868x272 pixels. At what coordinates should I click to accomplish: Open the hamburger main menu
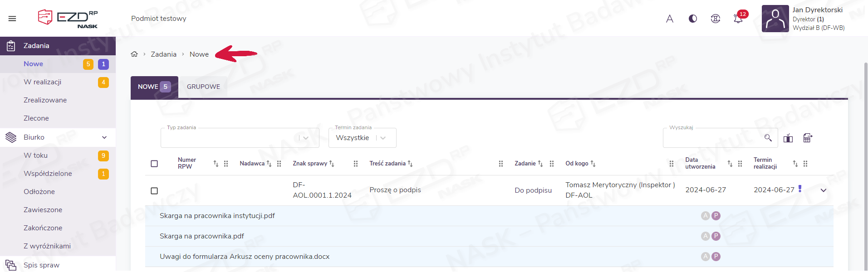pyautogui.click(x=12, y=19)
